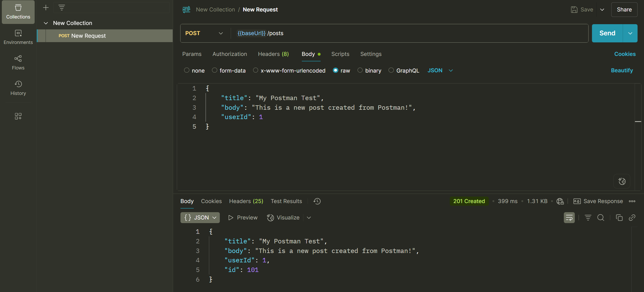Open the POST method dropdown
644x292 pixels.
(204, 33)
